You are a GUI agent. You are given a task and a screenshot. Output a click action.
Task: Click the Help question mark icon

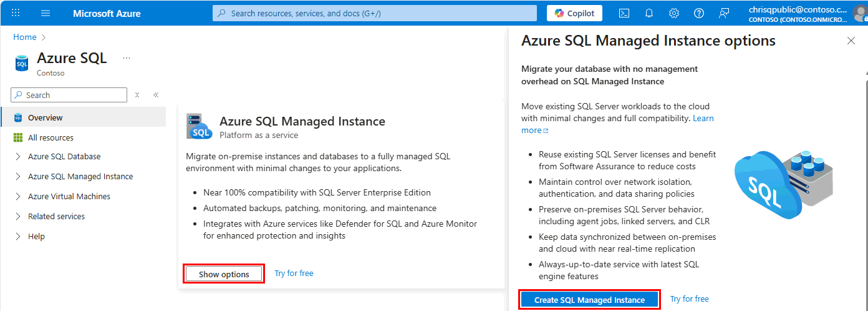coord(698,13)
